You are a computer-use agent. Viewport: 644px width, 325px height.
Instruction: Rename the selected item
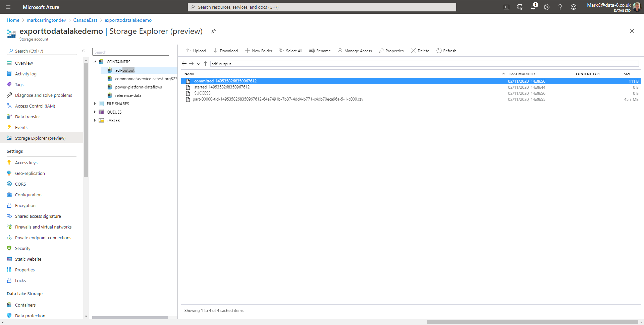(x=320, y=51)
